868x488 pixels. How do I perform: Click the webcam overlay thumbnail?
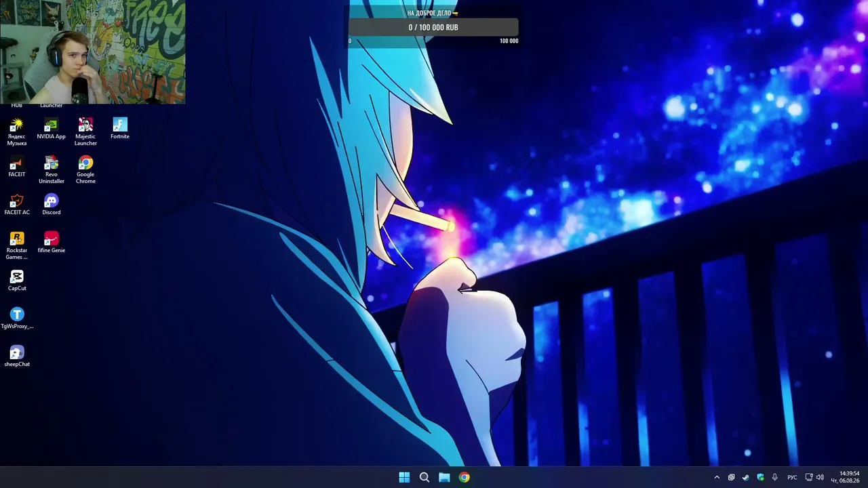point(92,52)
